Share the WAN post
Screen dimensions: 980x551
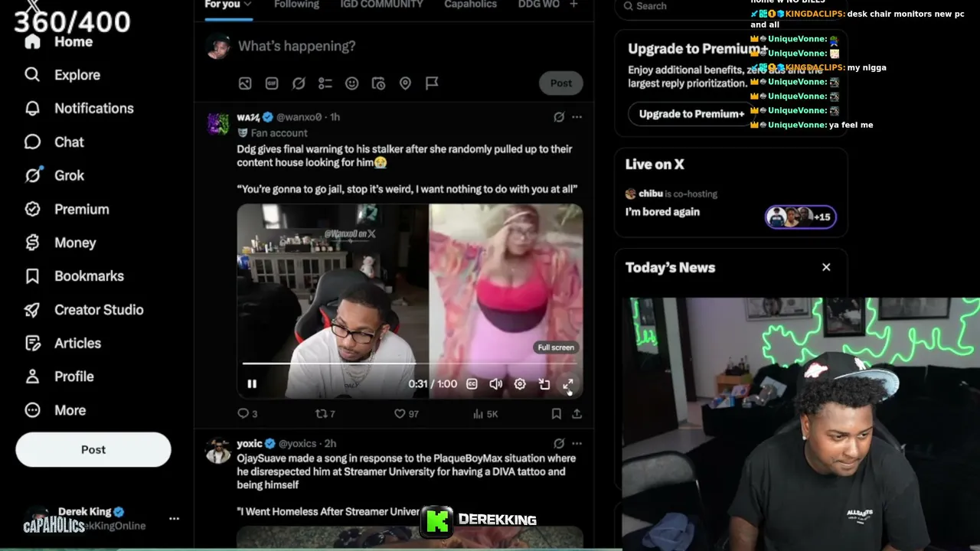pyautogui.click(x=577, y=414)
